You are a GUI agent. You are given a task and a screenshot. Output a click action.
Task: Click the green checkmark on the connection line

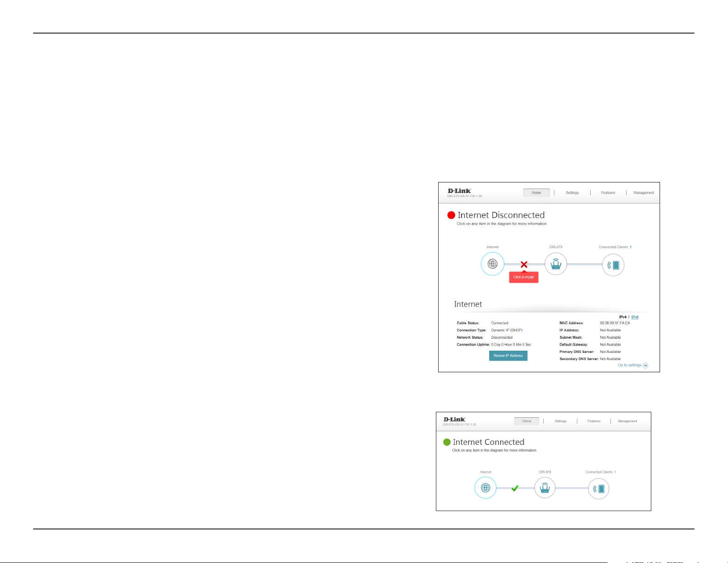(x=515, y=488)
